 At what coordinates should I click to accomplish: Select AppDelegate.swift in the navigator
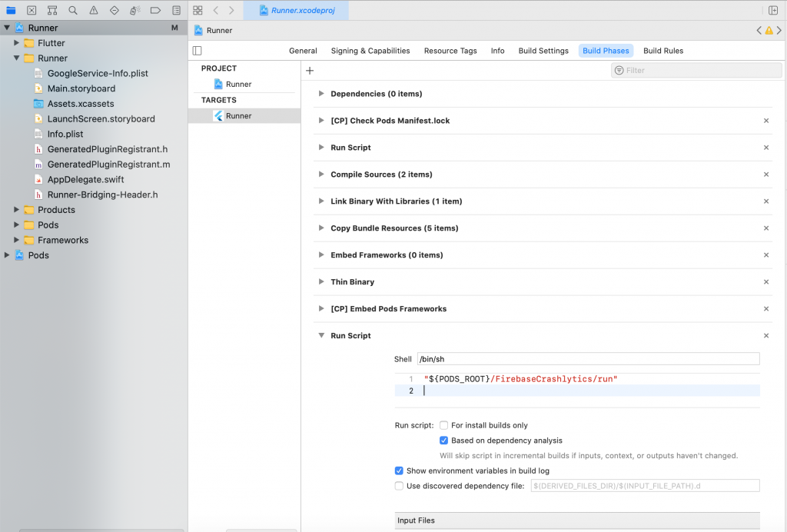[85, 180]
